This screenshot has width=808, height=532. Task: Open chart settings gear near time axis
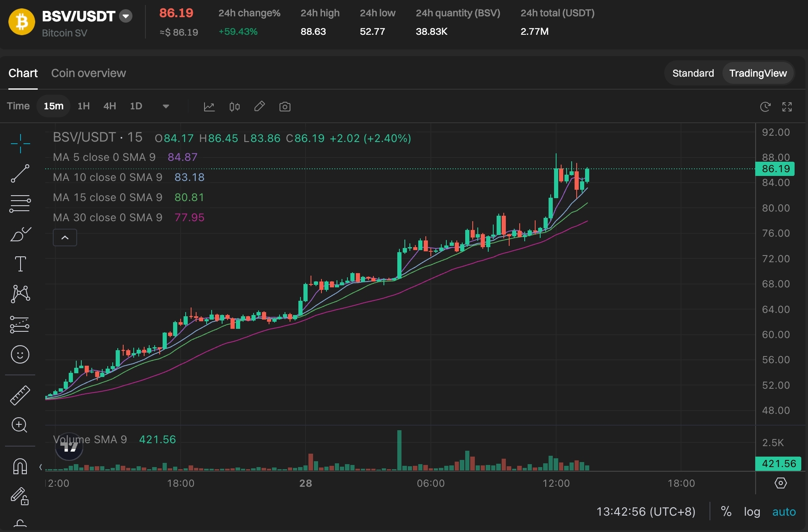[780, 483]
